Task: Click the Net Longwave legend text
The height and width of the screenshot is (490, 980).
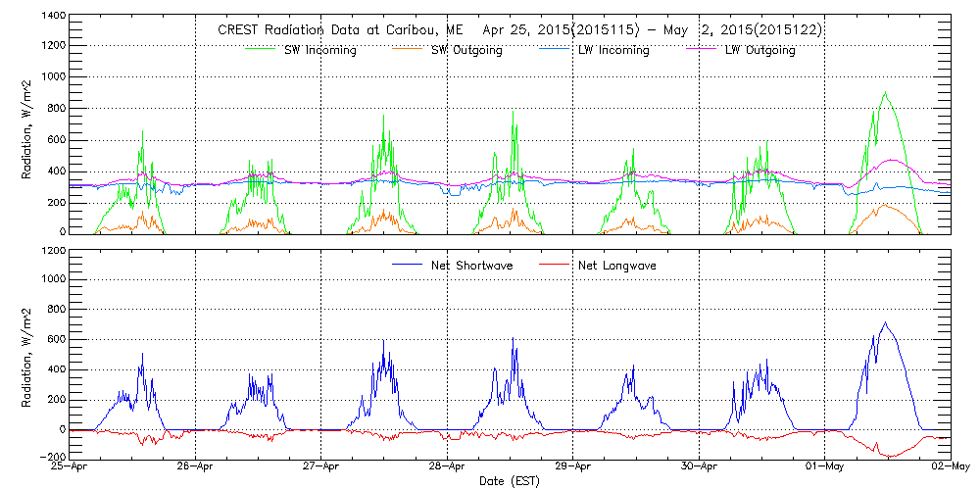Action: tap(616, 266)
